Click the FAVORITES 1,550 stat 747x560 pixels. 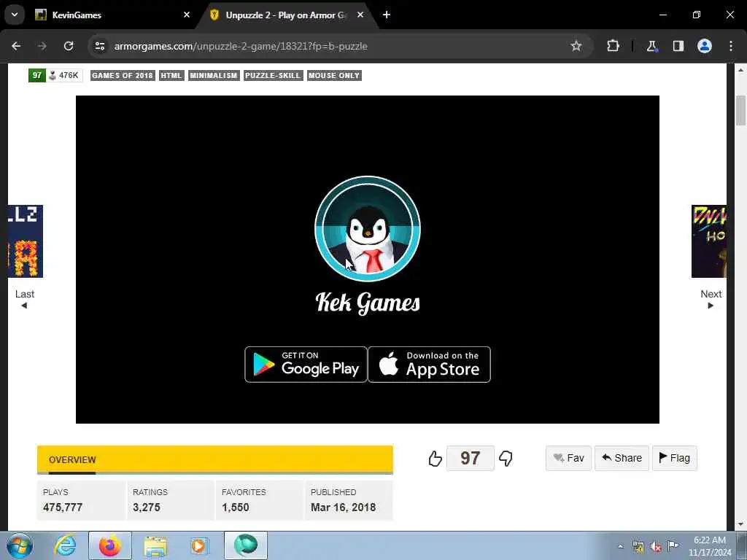tap(260, 500)
